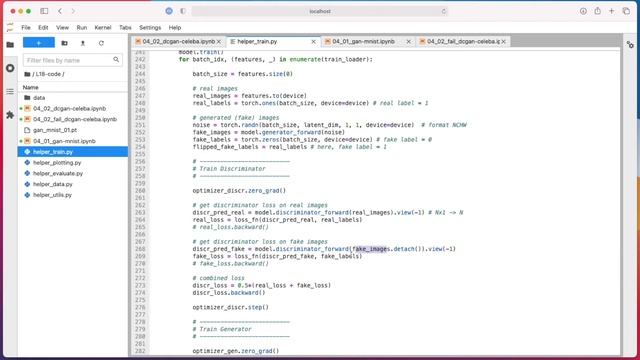Click discr_loss.backward() on line 274

[229, 293]
